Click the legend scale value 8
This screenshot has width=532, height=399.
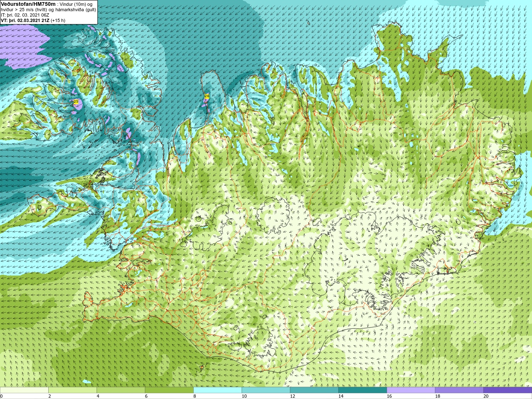(195, 396)
